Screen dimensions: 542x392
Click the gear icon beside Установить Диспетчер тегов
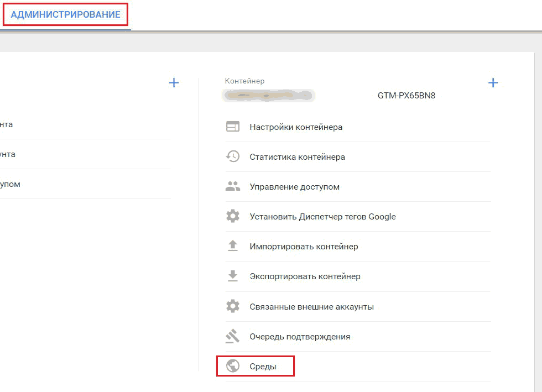(233, 216)
